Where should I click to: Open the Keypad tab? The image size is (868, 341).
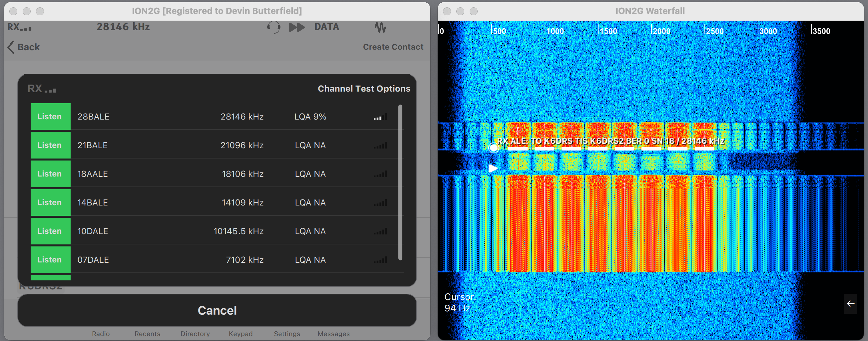click(240, 334)
